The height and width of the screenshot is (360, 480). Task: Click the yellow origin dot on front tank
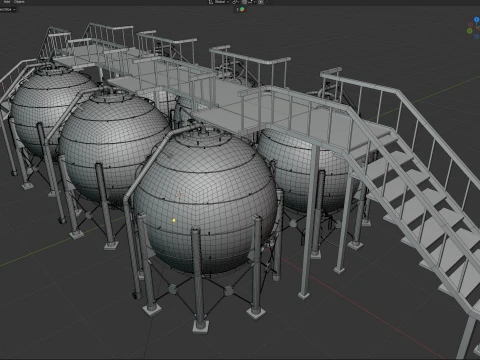174,220
